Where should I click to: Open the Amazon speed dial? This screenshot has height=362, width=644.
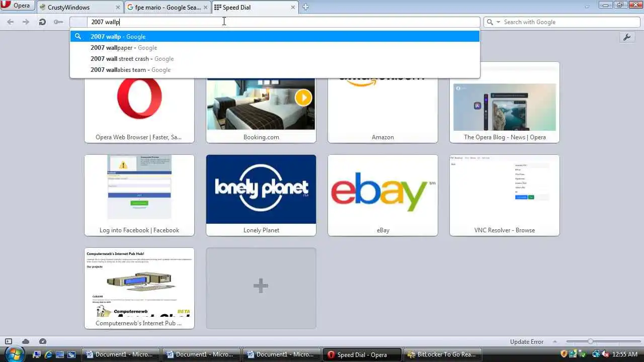(x=383, y=111)
